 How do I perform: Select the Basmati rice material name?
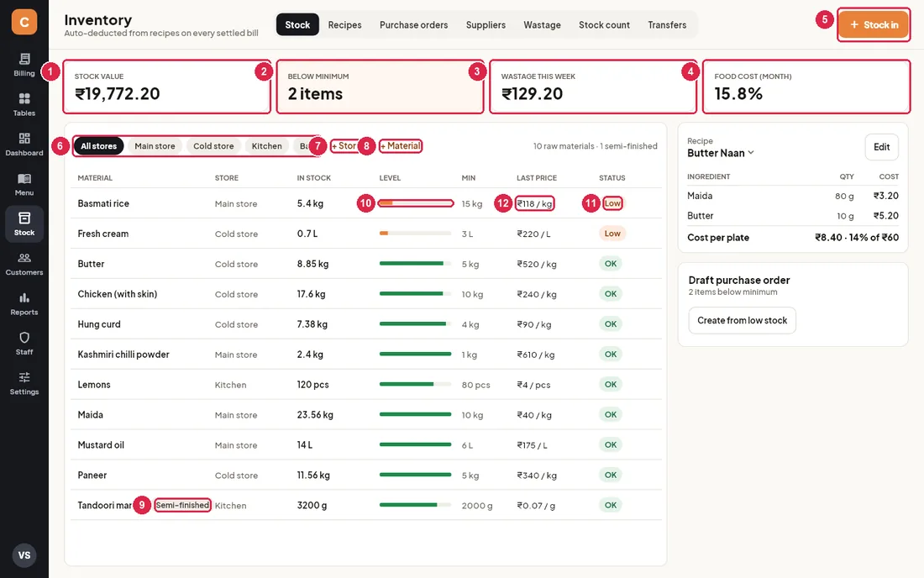[103, 203]
